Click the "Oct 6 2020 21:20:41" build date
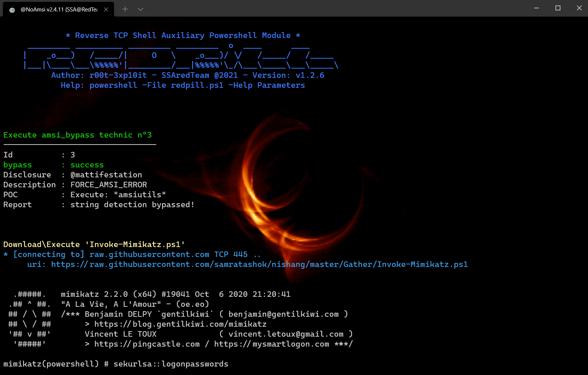 [243, 294]
